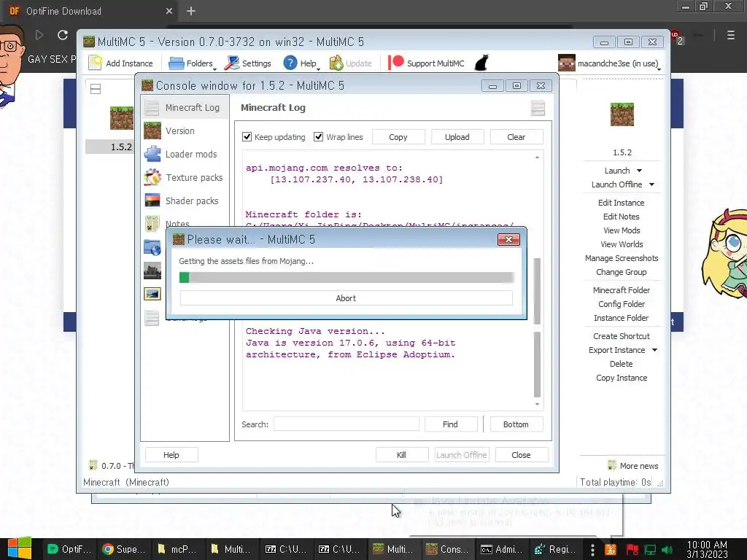Expand the Export Instance dropdown arrow
The width and height of the screenshot is (747, 560).
(654, 350)
